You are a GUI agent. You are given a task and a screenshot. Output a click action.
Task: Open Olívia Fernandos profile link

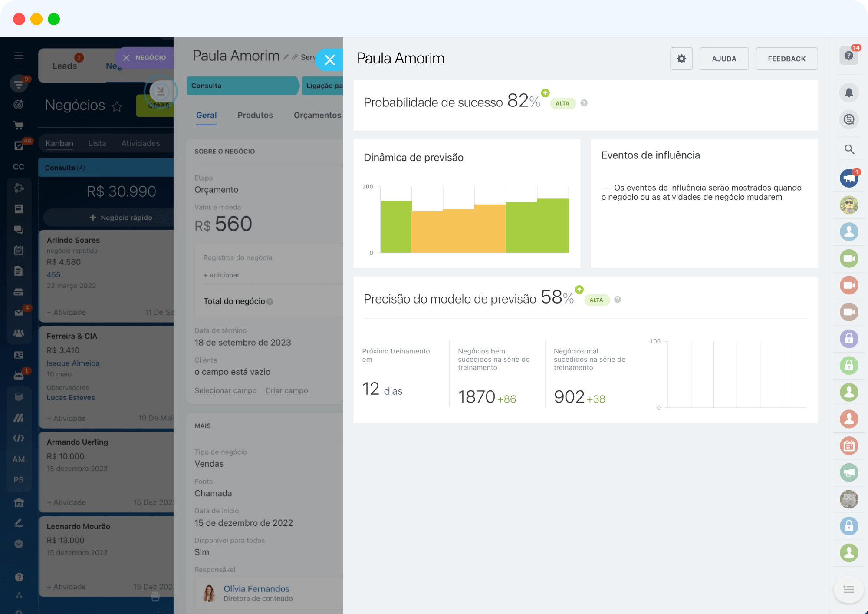[256, 589]
